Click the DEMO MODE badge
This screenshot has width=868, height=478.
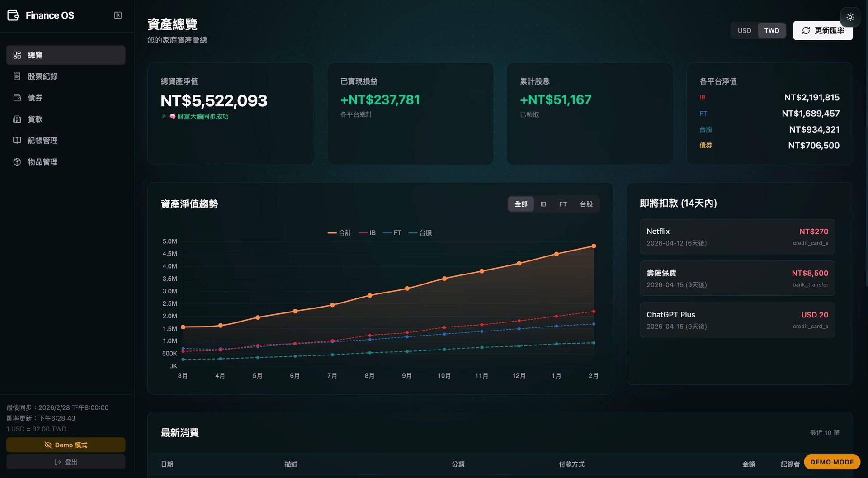coord(832,462)
